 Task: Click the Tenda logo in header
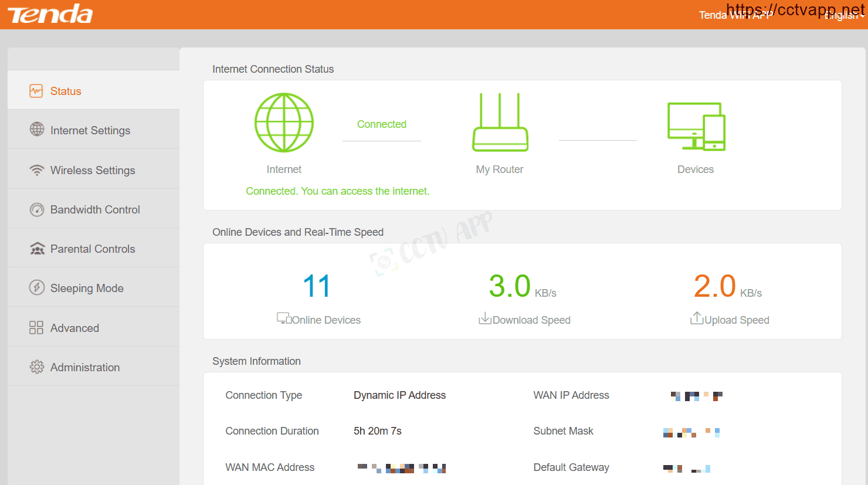pyautogui.click(x=50, y=15)
